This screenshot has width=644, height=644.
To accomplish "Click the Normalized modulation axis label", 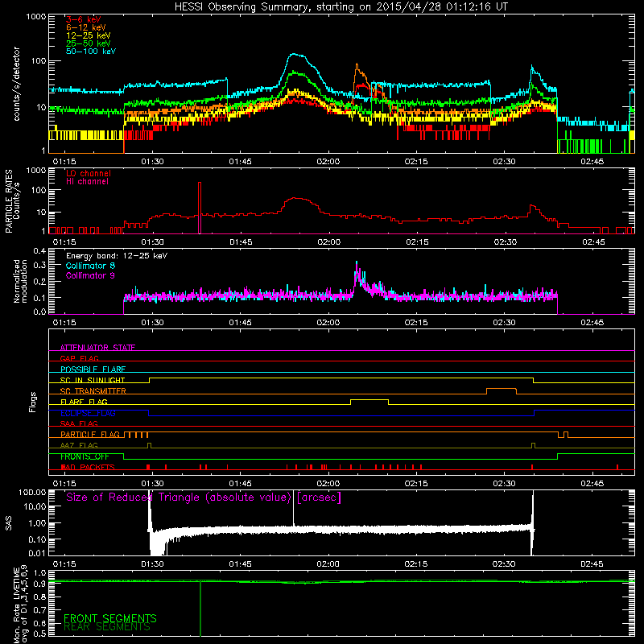I will tap(20, 281).
